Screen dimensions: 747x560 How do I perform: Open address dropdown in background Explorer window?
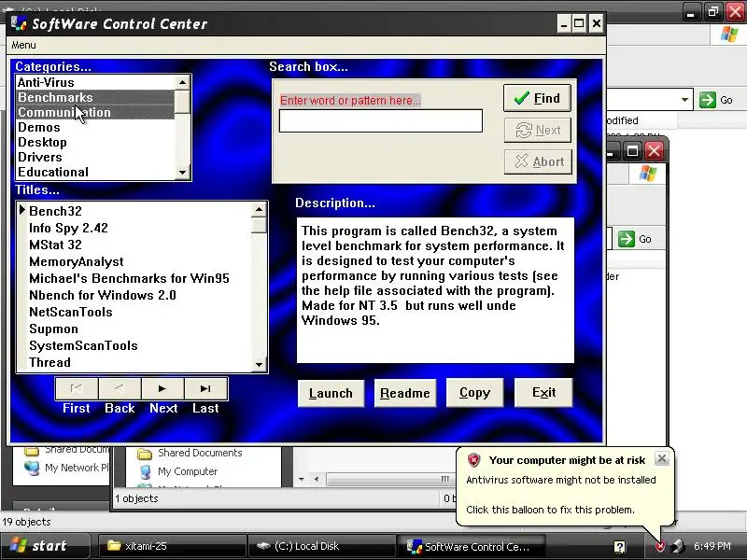click(684, 100)
